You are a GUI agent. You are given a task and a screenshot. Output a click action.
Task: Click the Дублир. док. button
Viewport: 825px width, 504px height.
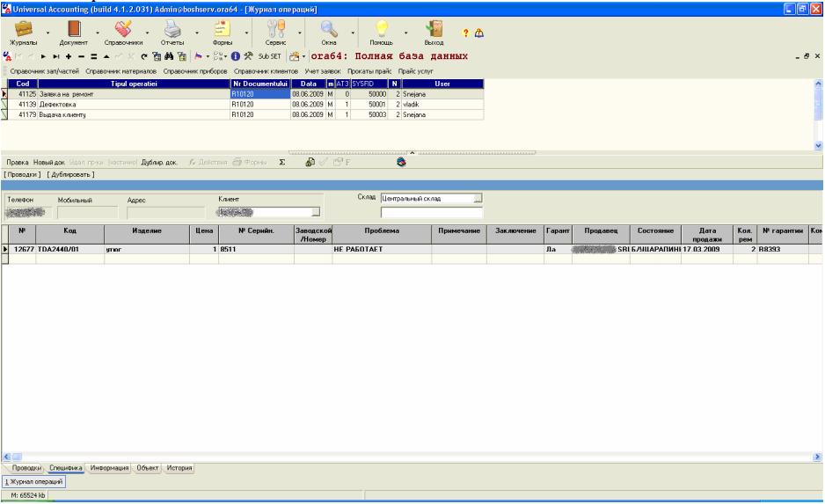159,163
